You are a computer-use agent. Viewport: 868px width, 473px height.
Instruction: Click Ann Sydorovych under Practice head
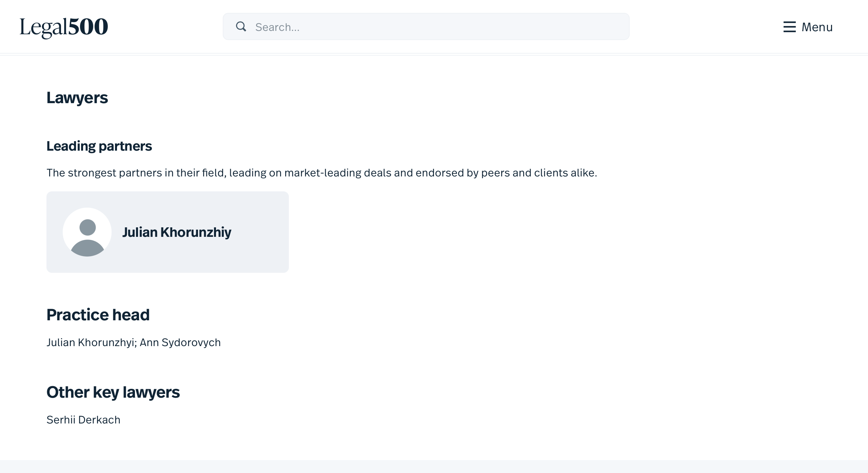pyautogui.click(x=180, y=343)
